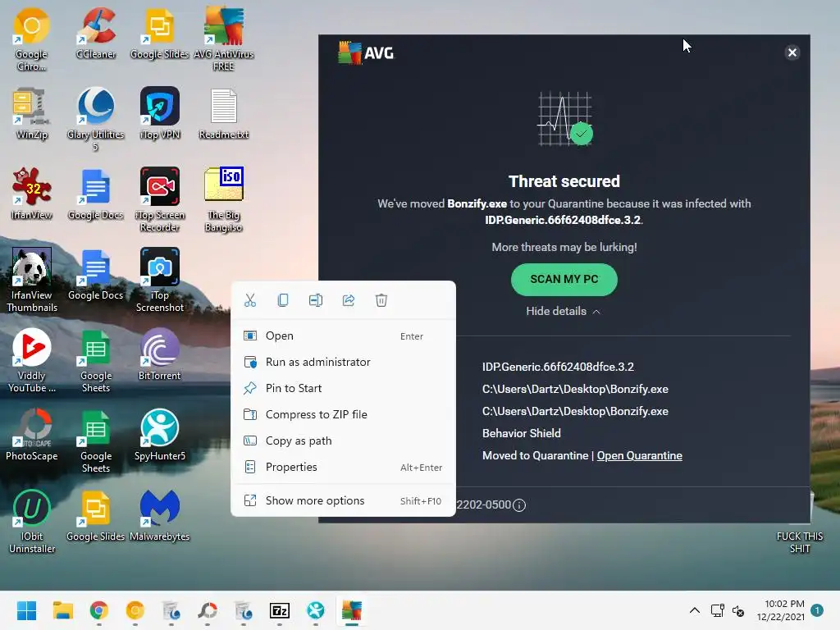840x630 pixels.
Task: Select AVG AntiVirus FREE desktop icon
Action: (223, 39)
